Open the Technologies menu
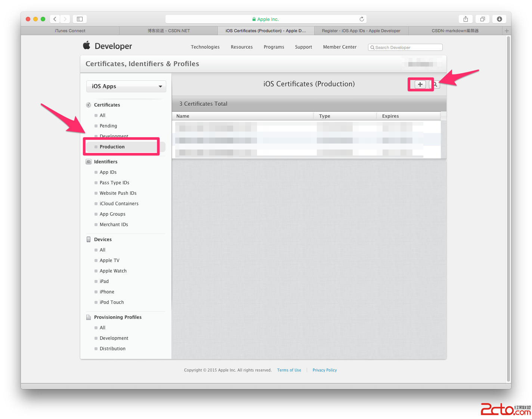 205,47
